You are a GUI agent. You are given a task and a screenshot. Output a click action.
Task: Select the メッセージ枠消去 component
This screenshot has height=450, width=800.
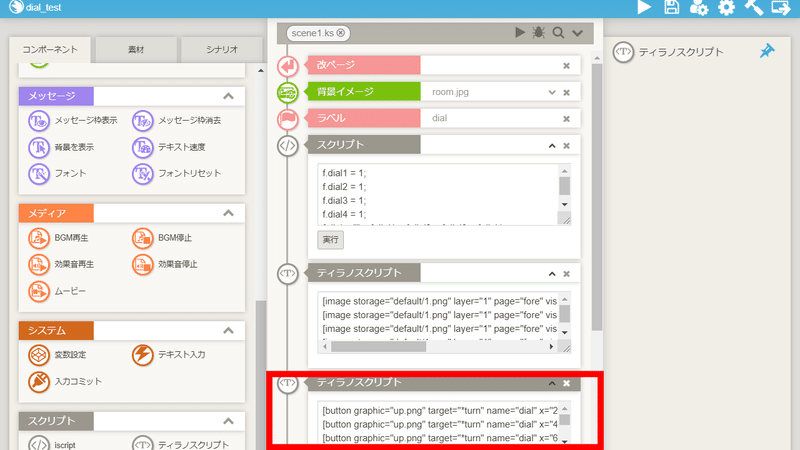pos(177,120)
